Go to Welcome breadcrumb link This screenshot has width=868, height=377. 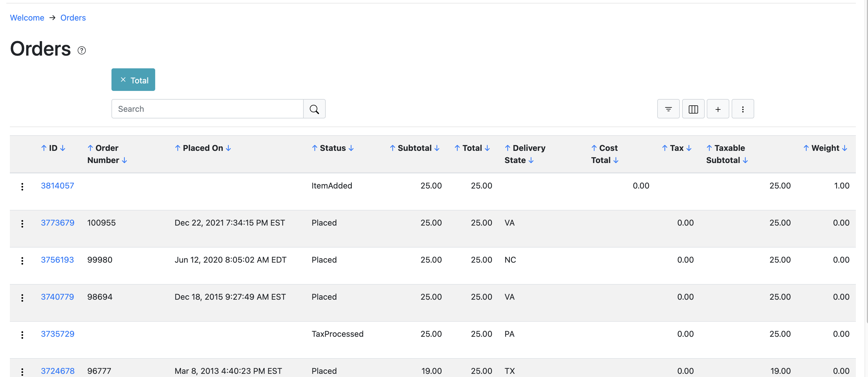tap(27, 18)
